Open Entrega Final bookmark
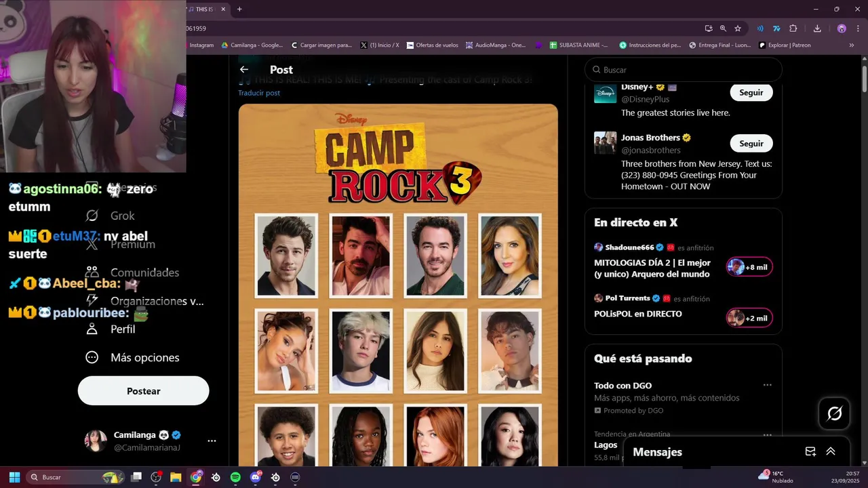The width and height of the screenshot is (868, 488). pyautogui.click(x=720, y=45)
